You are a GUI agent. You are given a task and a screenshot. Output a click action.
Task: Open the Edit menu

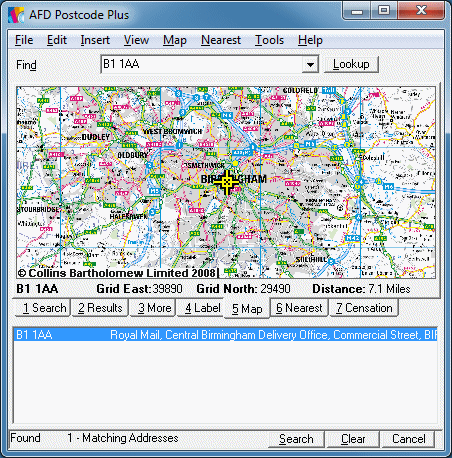pyautogui.click(x=57, y=40)
